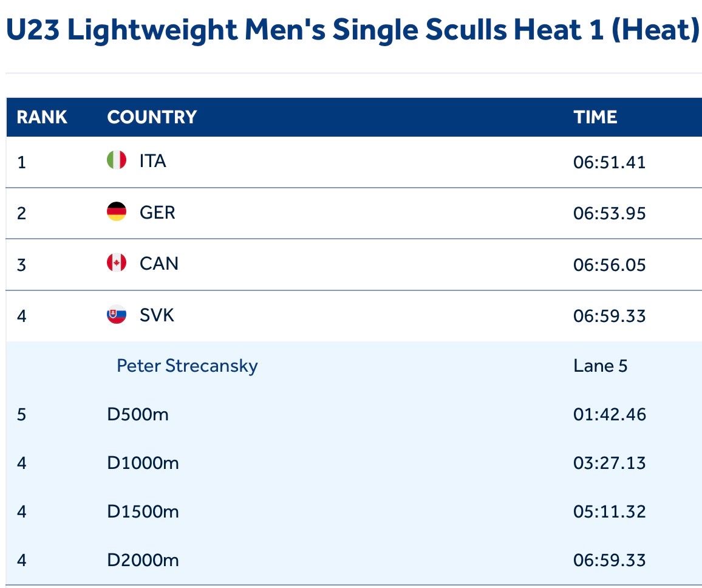Collapse the SVK result row
This screenshot has width=702, height=588.
352,316
